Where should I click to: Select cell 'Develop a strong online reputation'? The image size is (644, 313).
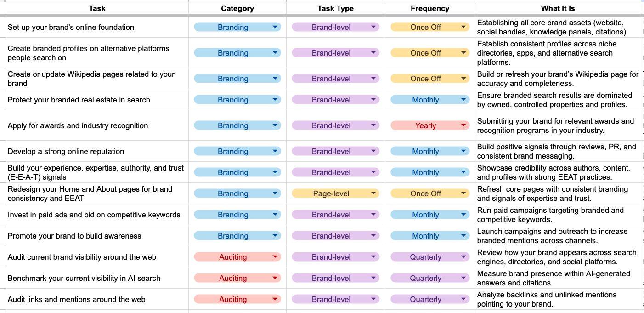click(x=97, y=151)
